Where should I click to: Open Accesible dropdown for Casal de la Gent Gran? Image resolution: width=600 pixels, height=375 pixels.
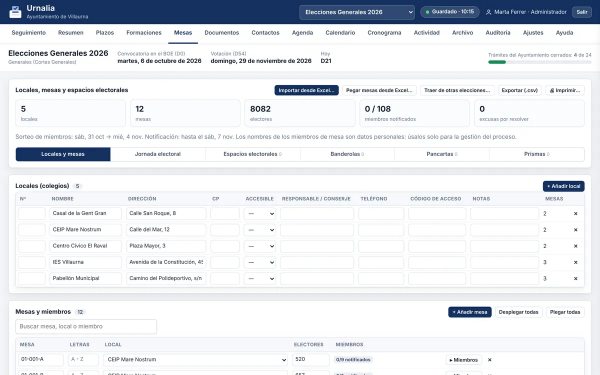260,214
